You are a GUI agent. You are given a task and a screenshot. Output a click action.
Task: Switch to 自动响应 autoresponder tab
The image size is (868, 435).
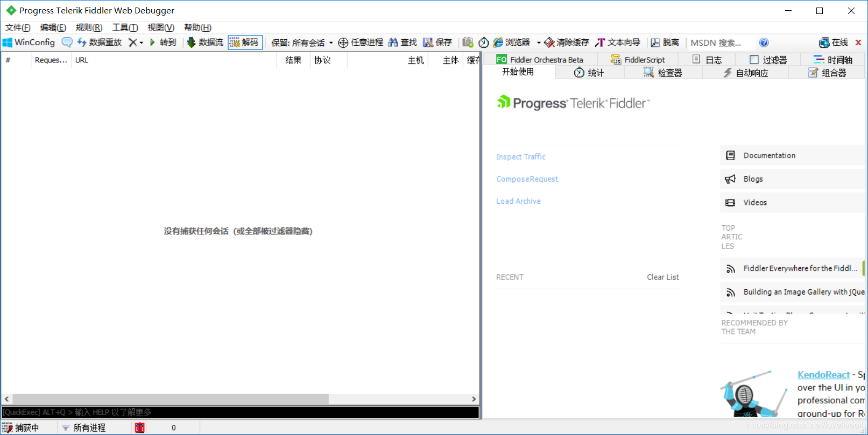pyautogui.click(x=745, y=73)
